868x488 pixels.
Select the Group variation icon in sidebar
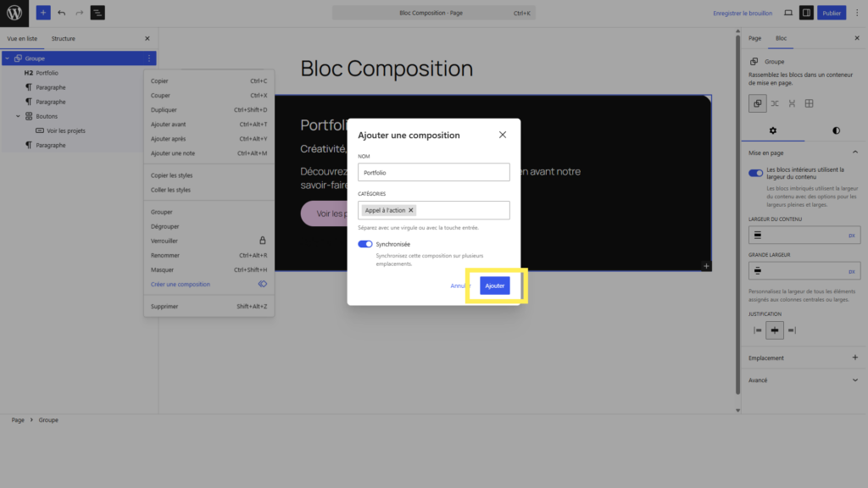tap(757, 103)
